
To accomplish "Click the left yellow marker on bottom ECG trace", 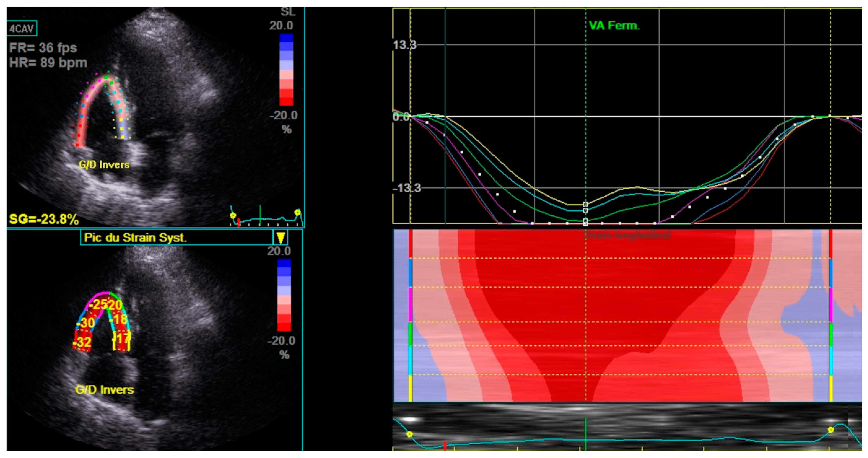I will coord(409,435).
